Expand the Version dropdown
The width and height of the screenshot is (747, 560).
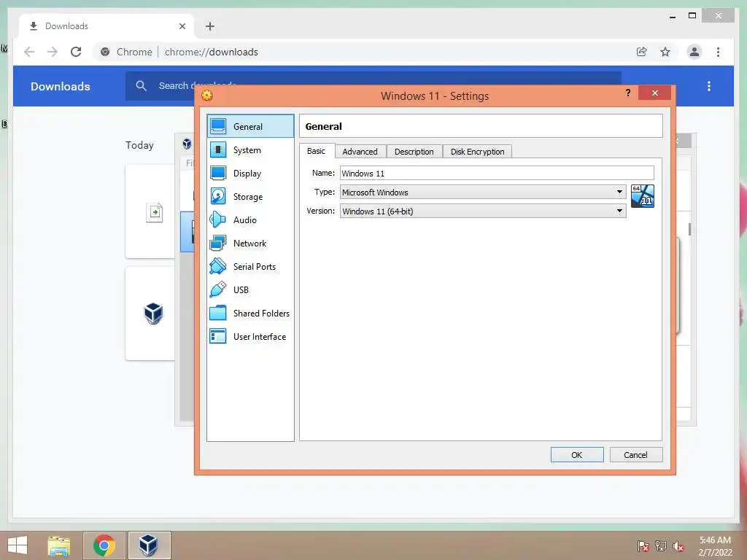click(483, 211)
